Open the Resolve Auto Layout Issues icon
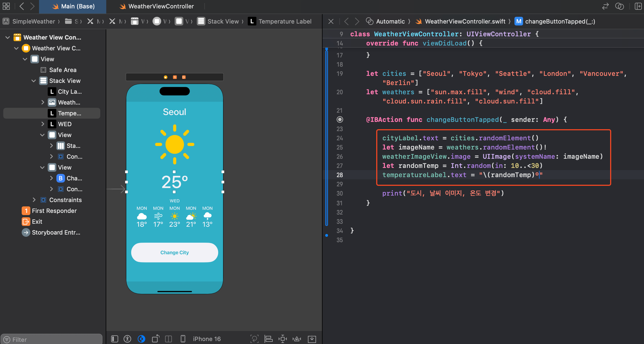This screenshot has height=344, width=644. point(297,339)
